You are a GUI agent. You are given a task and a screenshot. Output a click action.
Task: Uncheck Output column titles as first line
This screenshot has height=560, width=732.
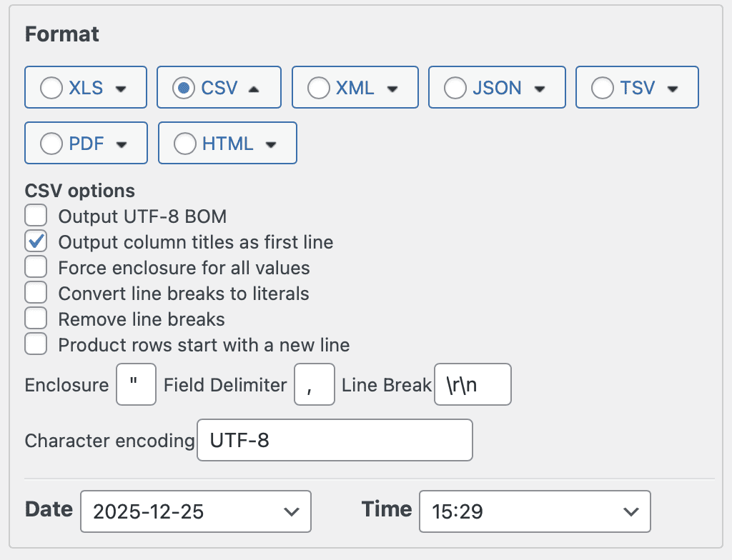[36, 241]
